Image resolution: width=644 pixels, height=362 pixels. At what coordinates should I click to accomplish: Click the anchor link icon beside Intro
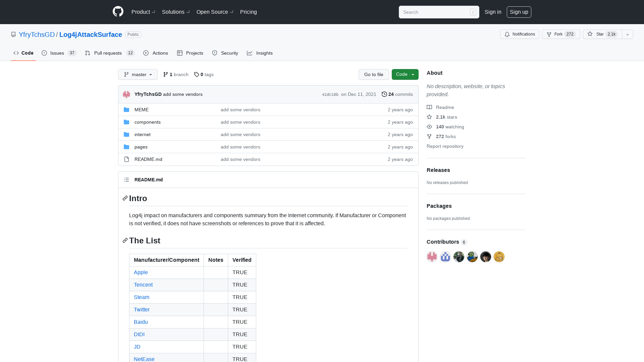pyautogui.click(x=125, y=198)
